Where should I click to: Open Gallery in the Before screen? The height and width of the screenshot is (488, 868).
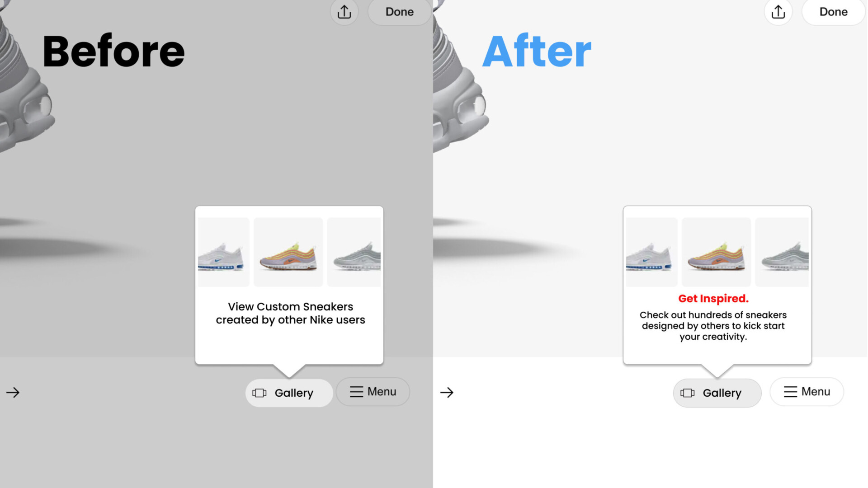click(289, 393)
